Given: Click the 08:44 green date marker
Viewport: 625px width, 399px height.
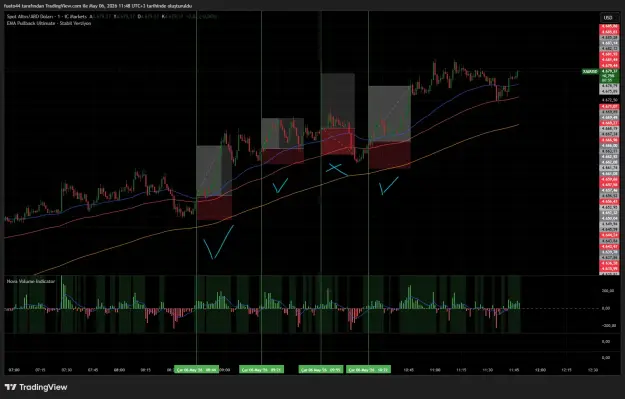Looking at the screenshot, I should click(197, 370).
